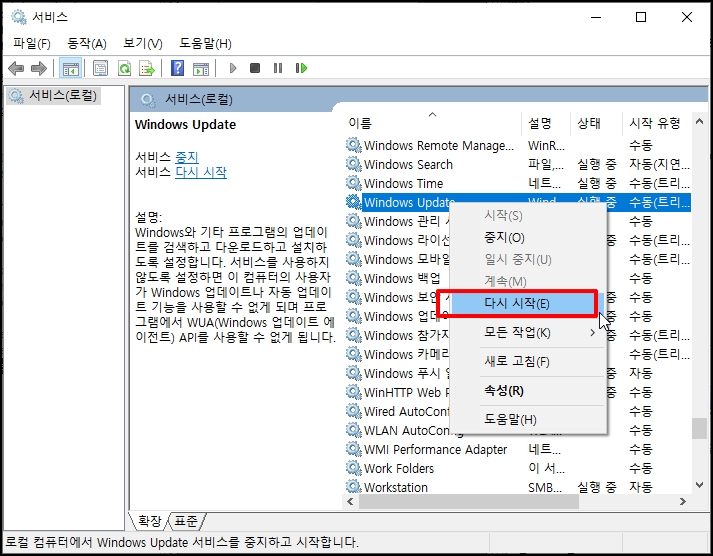Select the Windows Time service row
This screenshot has height=556, width=713.
(518, 183)
